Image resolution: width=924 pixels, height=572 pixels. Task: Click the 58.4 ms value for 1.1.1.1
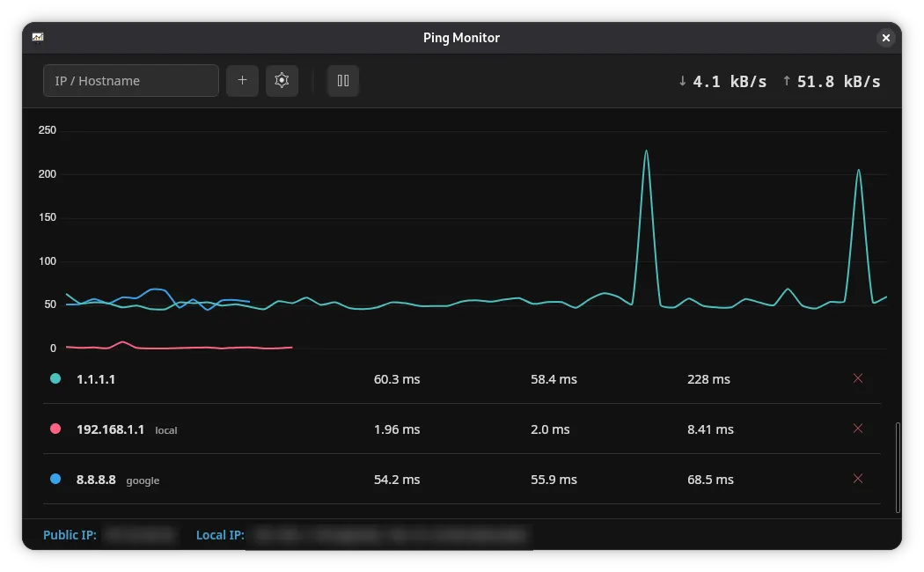pyautogui.click(x=554, y=379)
